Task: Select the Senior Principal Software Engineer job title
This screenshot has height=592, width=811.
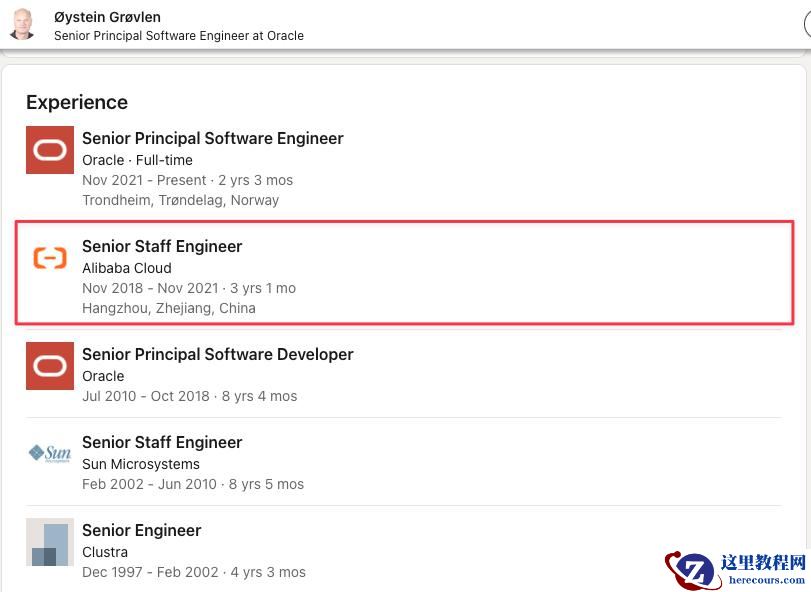Action: point(212,138)
